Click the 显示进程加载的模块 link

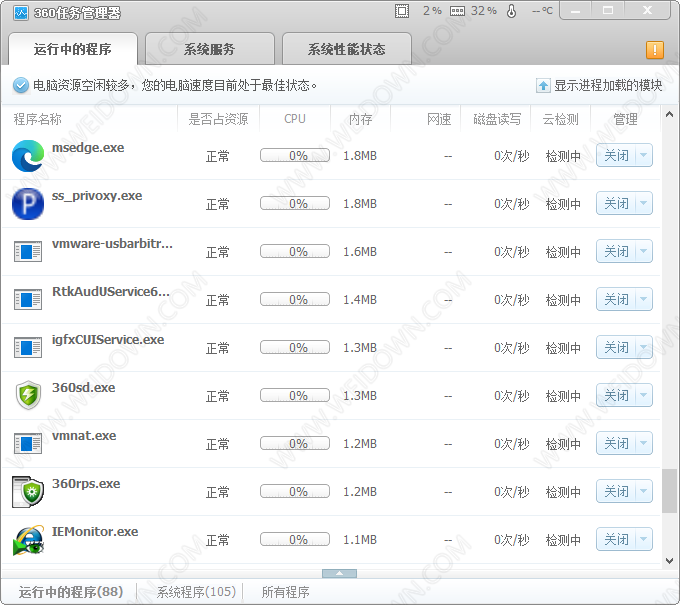click(x=608, y=85)
